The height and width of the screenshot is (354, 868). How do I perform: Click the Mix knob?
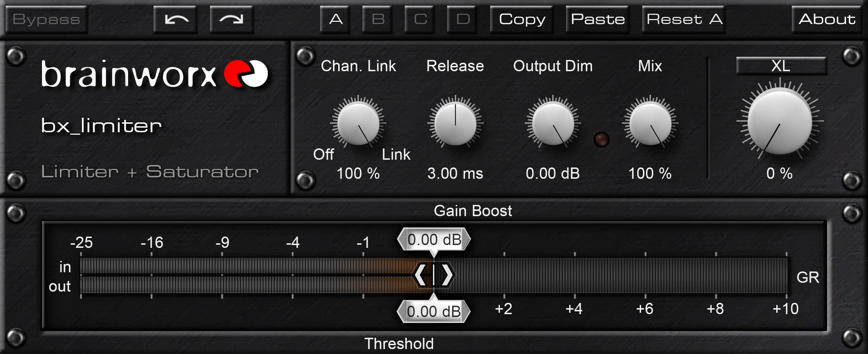650,123
